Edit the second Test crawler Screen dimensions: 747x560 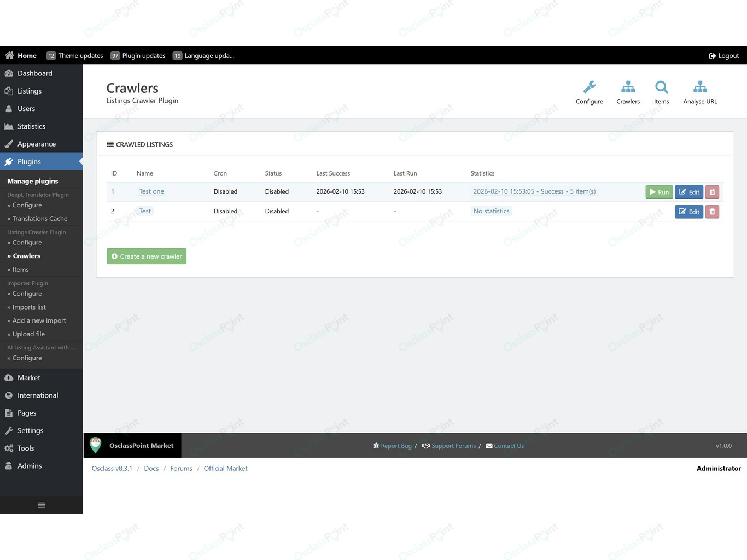[689, 212]
